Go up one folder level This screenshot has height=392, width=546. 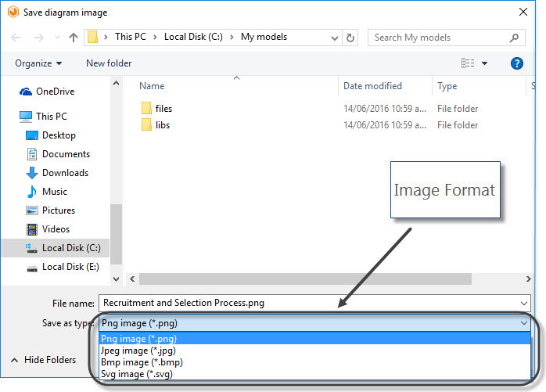click(74, 38)
